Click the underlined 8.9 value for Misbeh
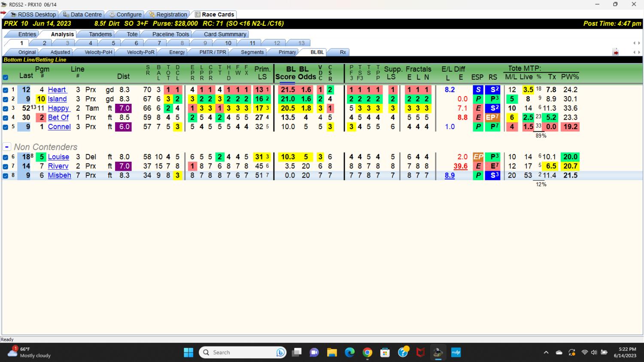Image resolution: width=644 pixels, height=362 pixels. pyautogui.click(x=450, y=175)
